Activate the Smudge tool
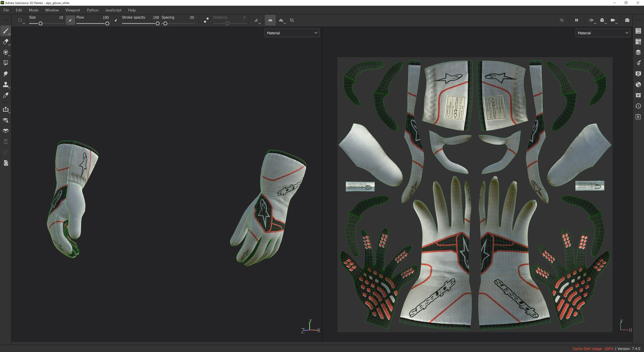 point(6,74)
